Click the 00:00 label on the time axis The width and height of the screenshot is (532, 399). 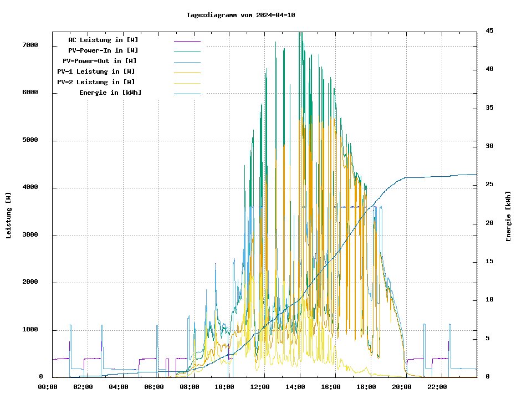(x=48, y=387)
